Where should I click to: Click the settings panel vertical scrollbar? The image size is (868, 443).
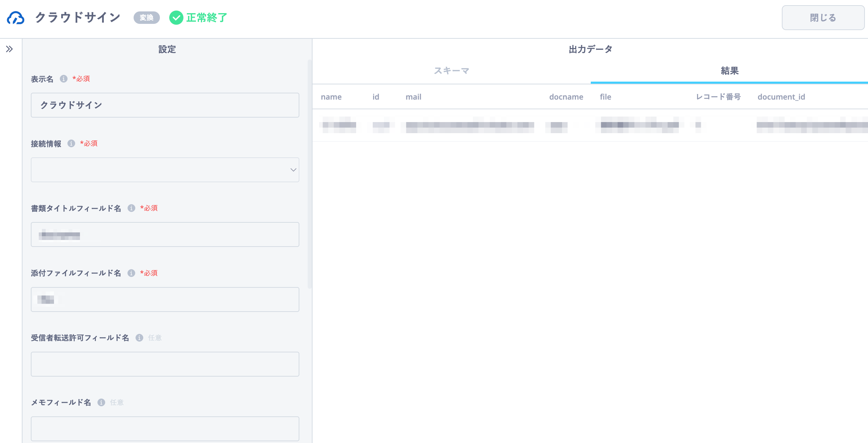pos(309,174)
